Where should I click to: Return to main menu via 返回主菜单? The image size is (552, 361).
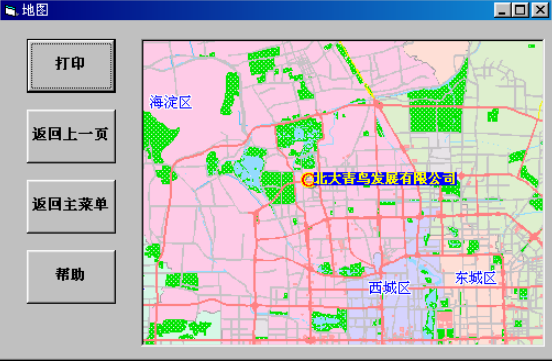(71, 206)
